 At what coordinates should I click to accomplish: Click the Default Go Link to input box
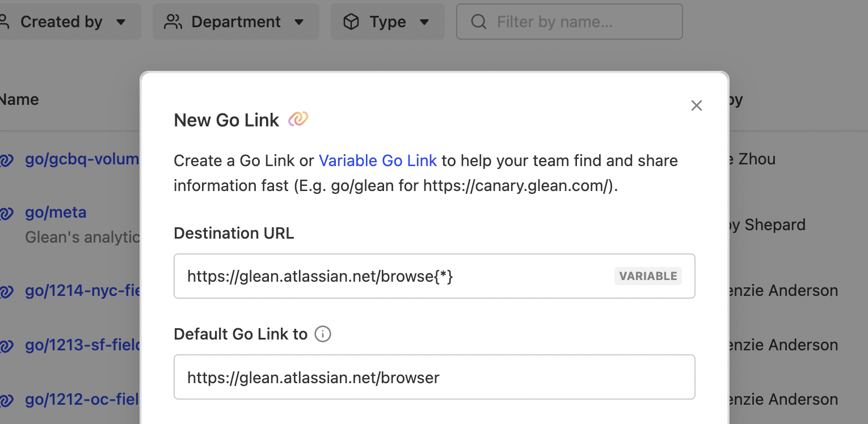397,376
